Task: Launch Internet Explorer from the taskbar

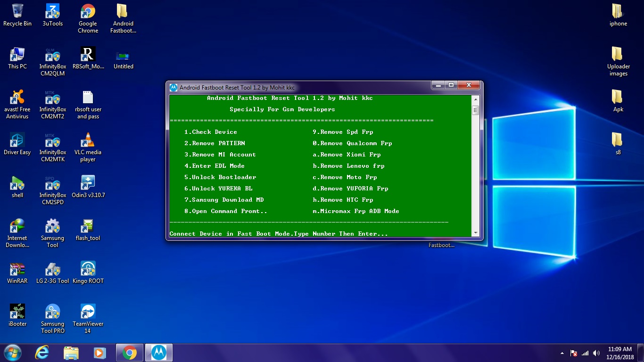Action: [42, 353]
